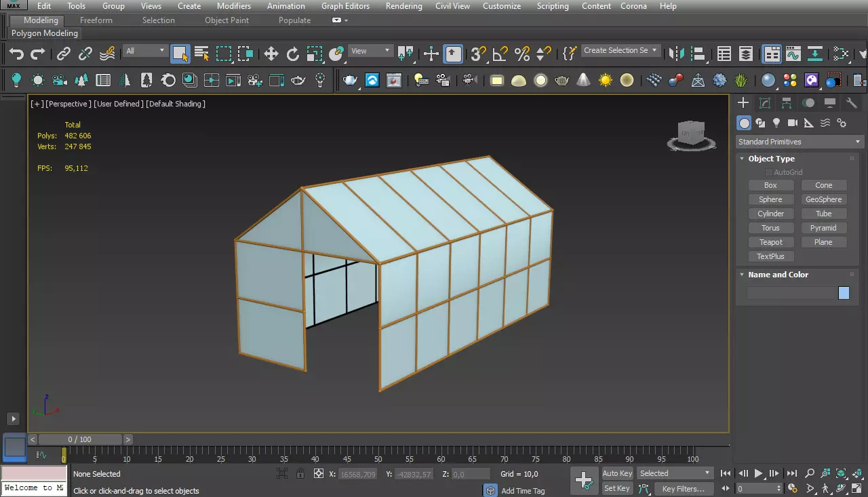Open the Rendering menu
The image size is (868, 497).
coord(403,6)
